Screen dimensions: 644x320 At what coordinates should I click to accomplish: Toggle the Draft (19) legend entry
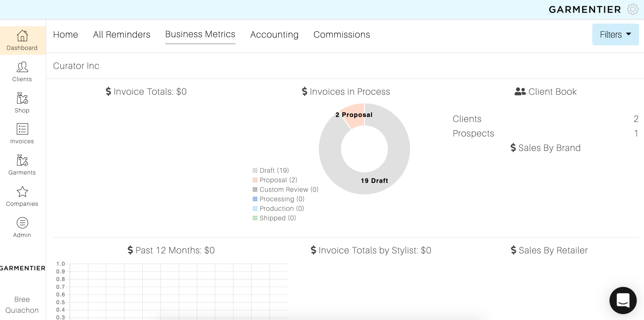pos(274,170)
